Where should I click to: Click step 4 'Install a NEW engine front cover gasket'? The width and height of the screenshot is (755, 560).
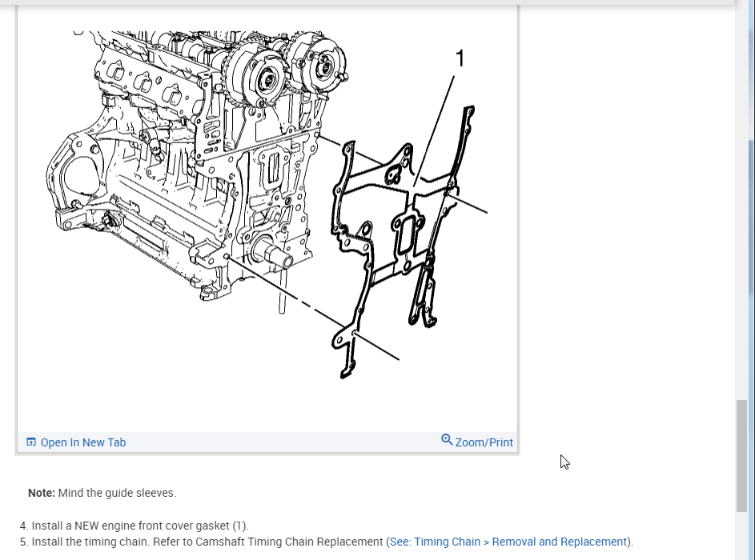(x=135, y=526)
